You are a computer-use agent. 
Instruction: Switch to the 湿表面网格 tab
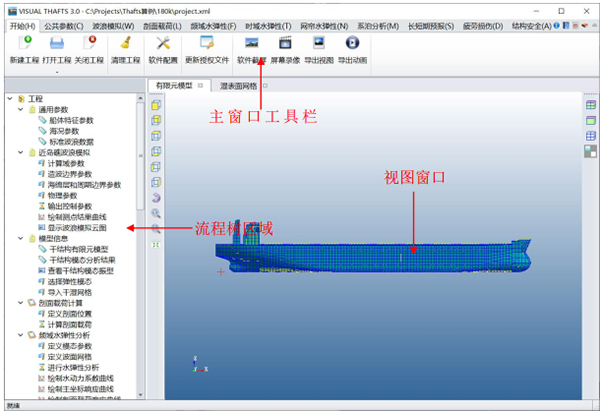[245, 86]
